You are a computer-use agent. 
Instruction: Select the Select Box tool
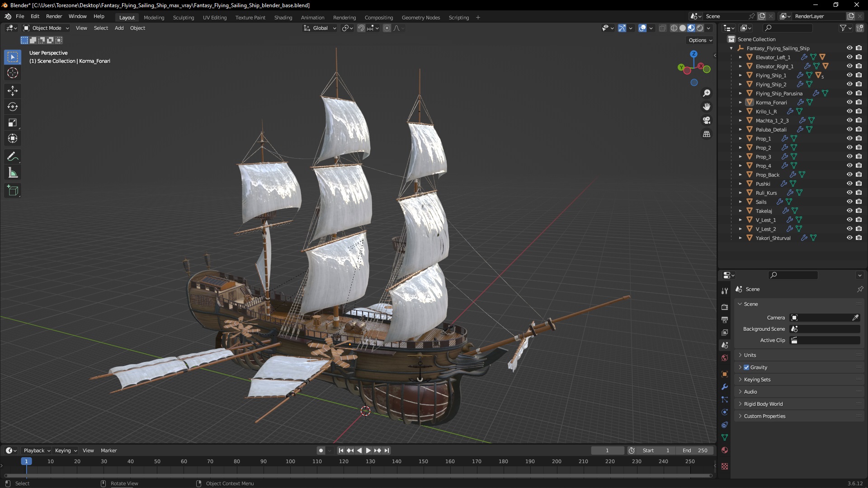click(13, 57)
